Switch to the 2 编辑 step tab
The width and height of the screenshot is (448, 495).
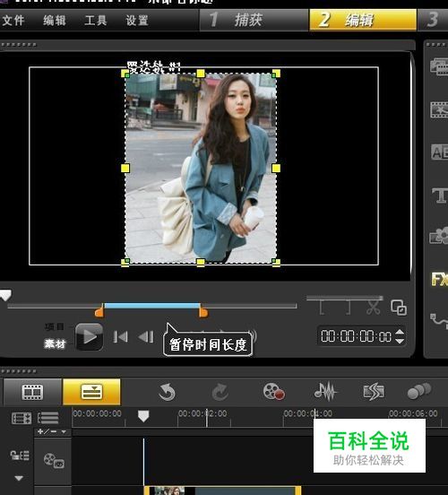tap(363, 20)
